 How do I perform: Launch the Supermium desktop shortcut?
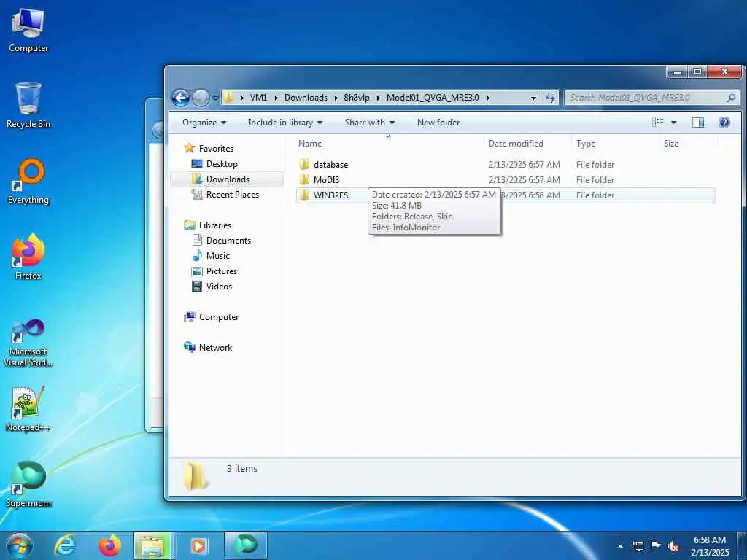[x=28, y=484]
